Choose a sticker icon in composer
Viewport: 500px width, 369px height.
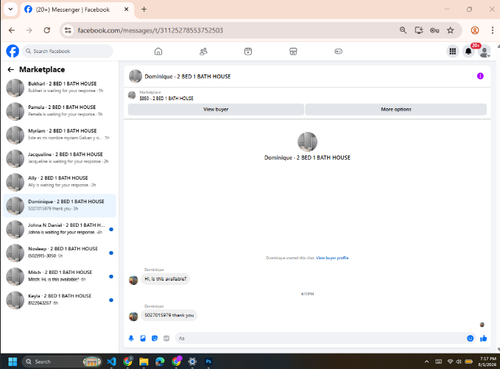[x=155, y=338]
